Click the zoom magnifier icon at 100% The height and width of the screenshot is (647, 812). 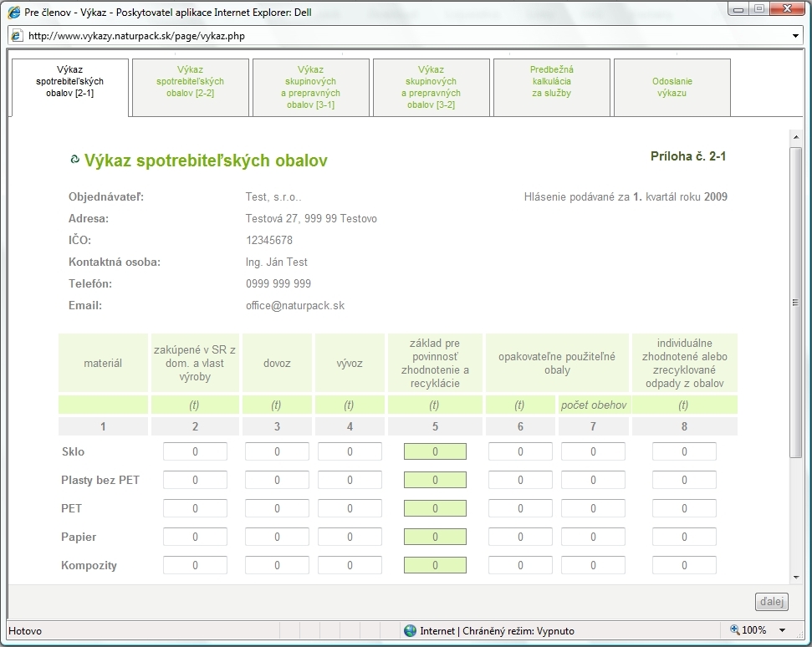tap(734, 630)
